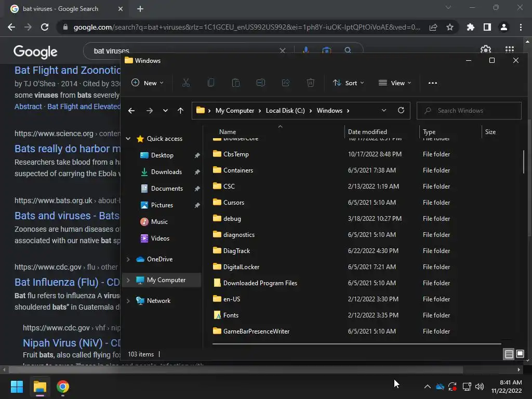Image resolution: width=532 pixels, height=399 pixels.
Task: Open Pictures in Quick access
Action: [162, 205]
